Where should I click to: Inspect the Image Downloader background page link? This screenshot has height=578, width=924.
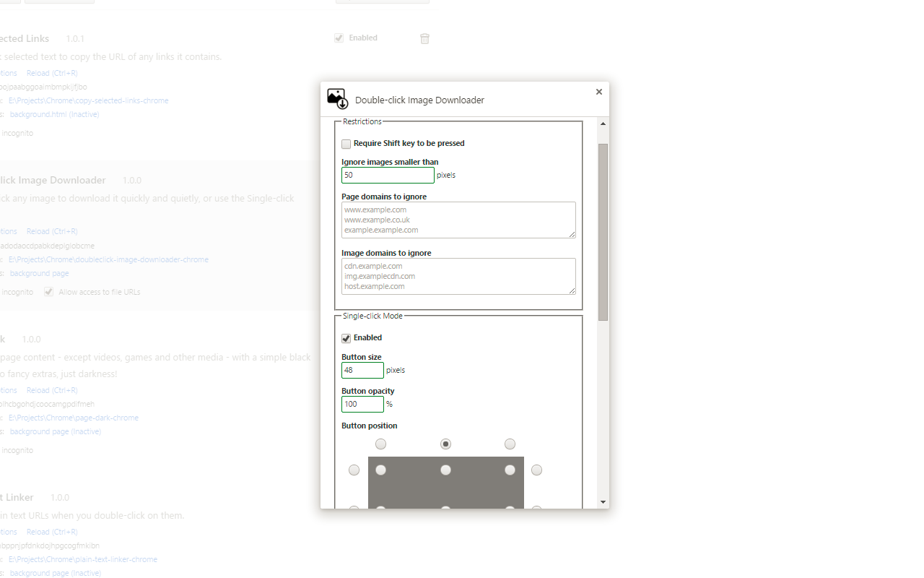tap(39, 273)
